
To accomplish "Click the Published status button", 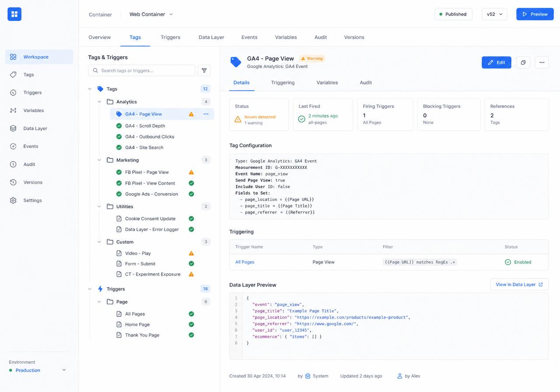I will [x=453, y=14].
